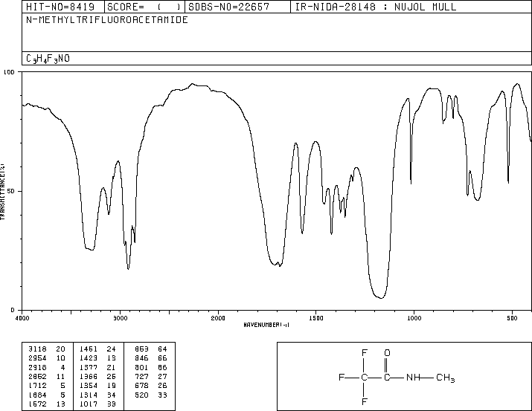Image resolution: width=532 pixels, height=411 pixels.
Task: Click the molecular formula C3H4F3NO
Action: pyautogui.click(x=48, y=59)
